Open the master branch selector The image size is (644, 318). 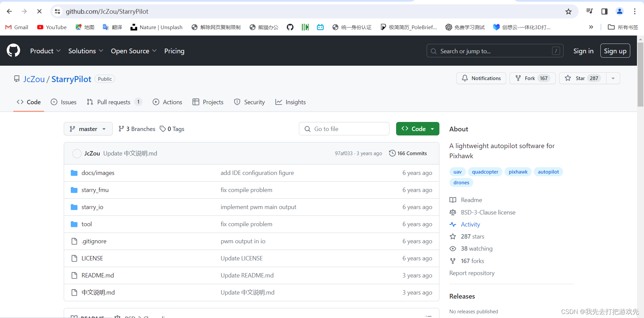point(88,129)
